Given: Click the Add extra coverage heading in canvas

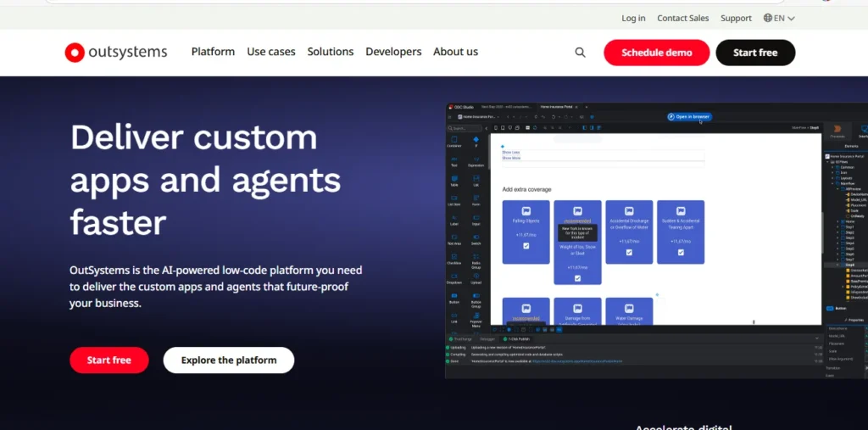Looking at the screenshot, I should click(526, 189).
